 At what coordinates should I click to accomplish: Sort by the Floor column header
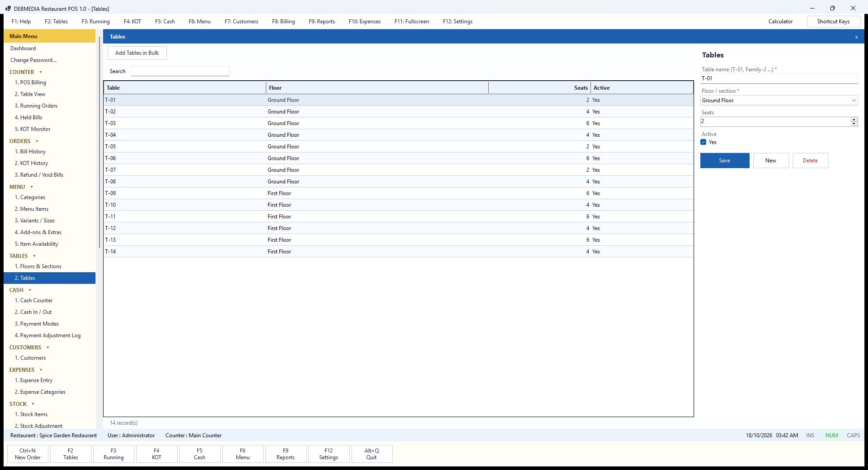[x=377, y=88]
